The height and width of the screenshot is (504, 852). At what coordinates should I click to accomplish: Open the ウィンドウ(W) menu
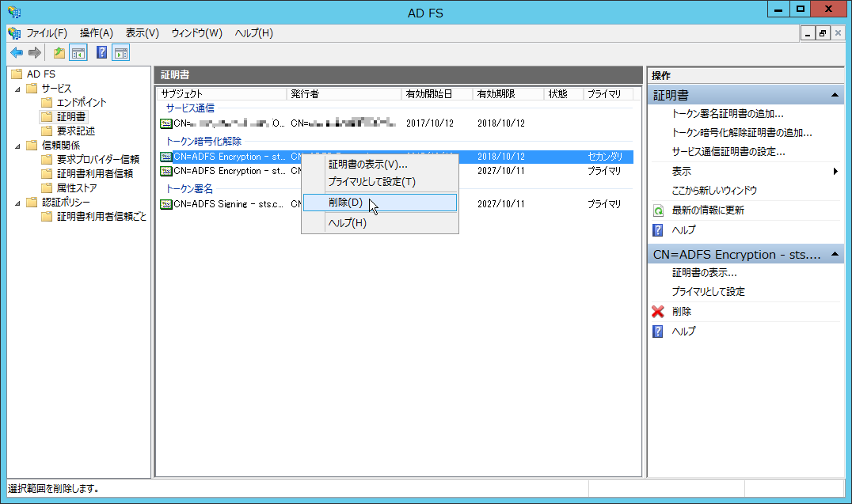coord(196,33)
